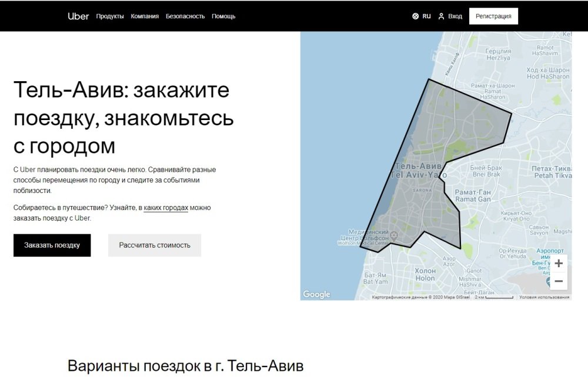Click the Bnei Brak map label
The image size is (588, 389).
coord(486,171)
